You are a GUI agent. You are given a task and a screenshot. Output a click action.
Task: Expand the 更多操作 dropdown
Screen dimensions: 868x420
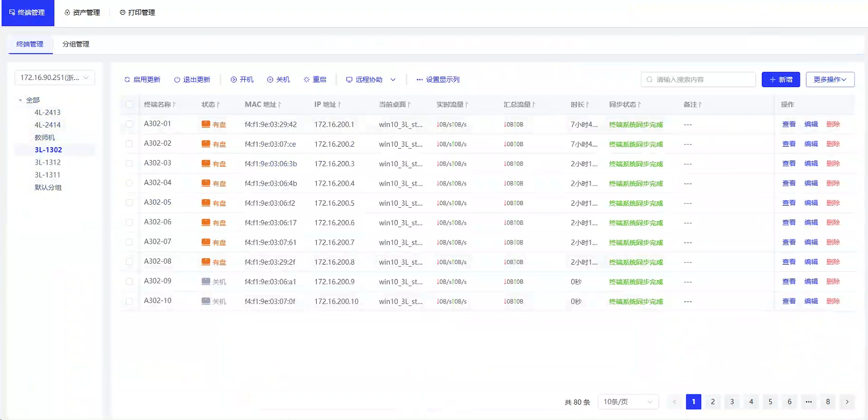[830, 79]
